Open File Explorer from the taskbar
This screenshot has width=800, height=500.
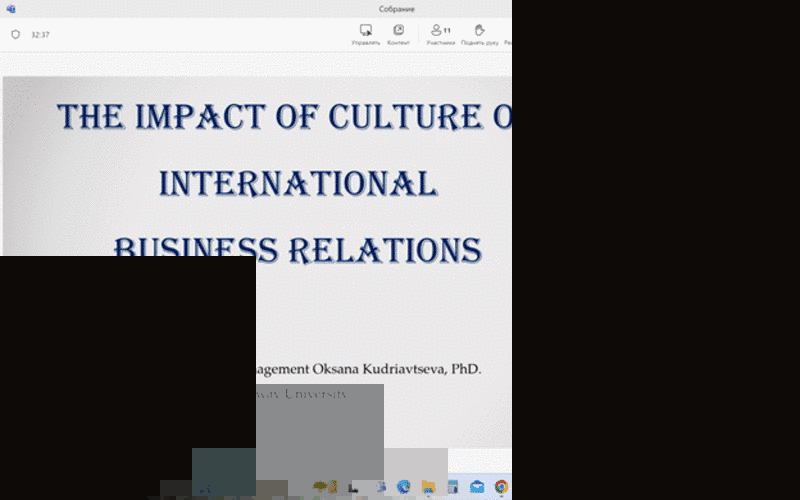(x=429, y=487)
